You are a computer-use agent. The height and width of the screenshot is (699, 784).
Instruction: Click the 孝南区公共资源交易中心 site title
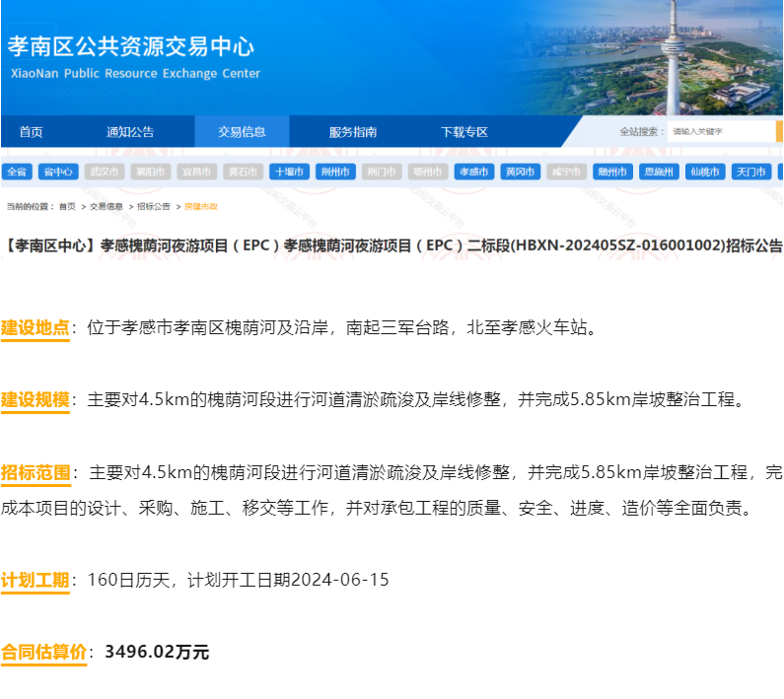point(131,46)
